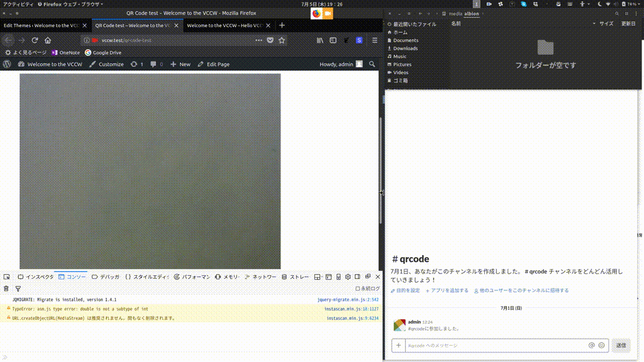
Task: Click the search icon in the WordPress admin bar
Action: [372, 63]
